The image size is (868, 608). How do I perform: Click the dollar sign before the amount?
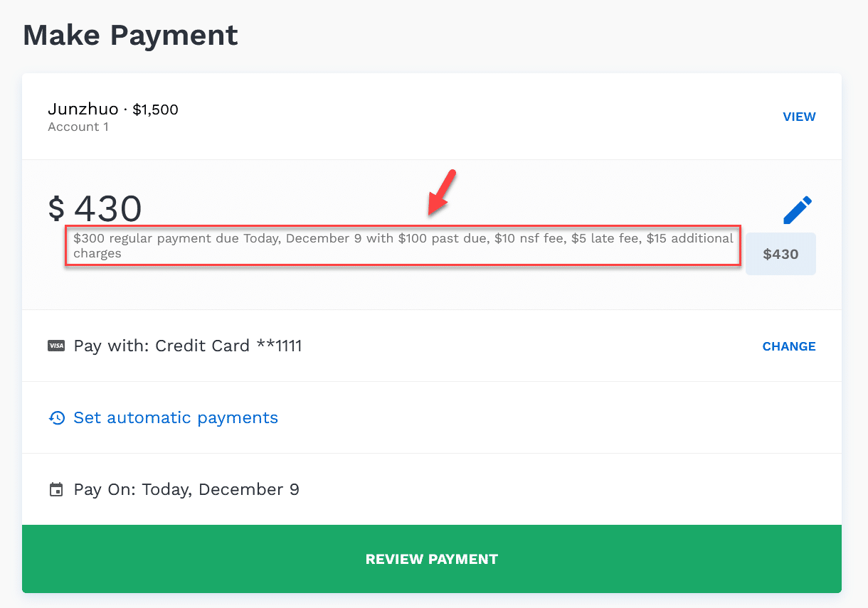[x=56, y=209]
